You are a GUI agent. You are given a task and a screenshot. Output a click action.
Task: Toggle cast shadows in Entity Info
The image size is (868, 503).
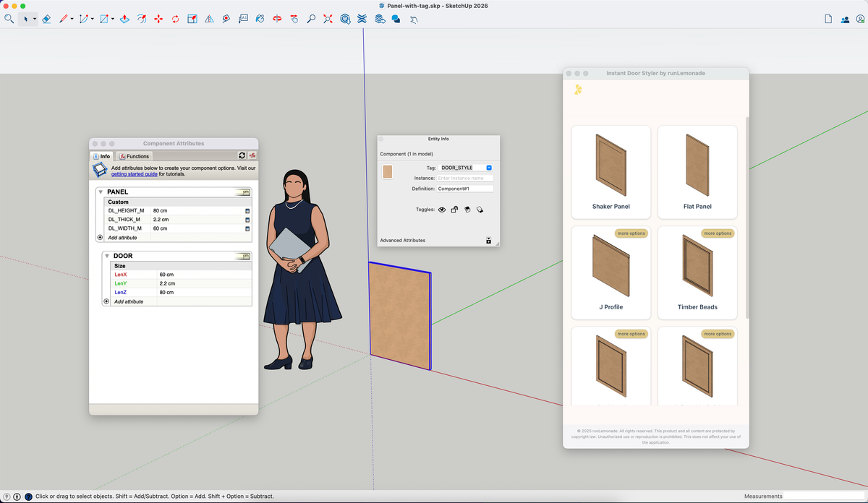[x=468, y=210]
